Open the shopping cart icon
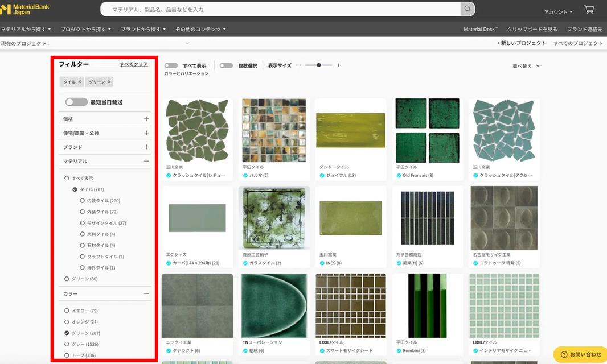This screenshot has width=607, height=364. click(589, 9)
